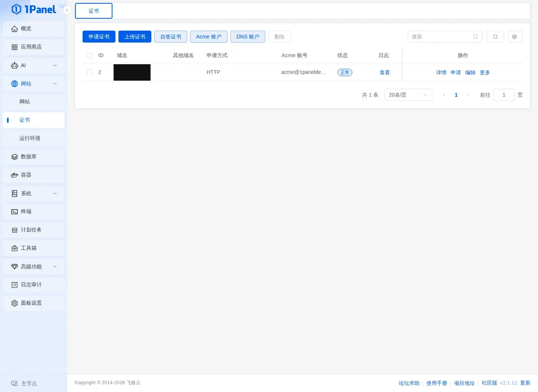This screenshot has width=538, height=392.
Task: Click the toolbox icon
Action: pos(15,248)
